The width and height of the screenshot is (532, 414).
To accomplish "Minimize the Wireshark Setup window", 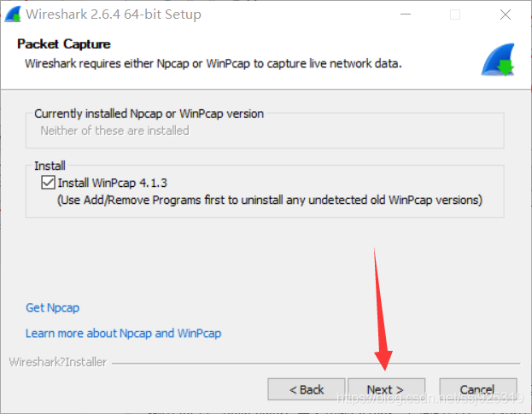I will click(406, 15).
